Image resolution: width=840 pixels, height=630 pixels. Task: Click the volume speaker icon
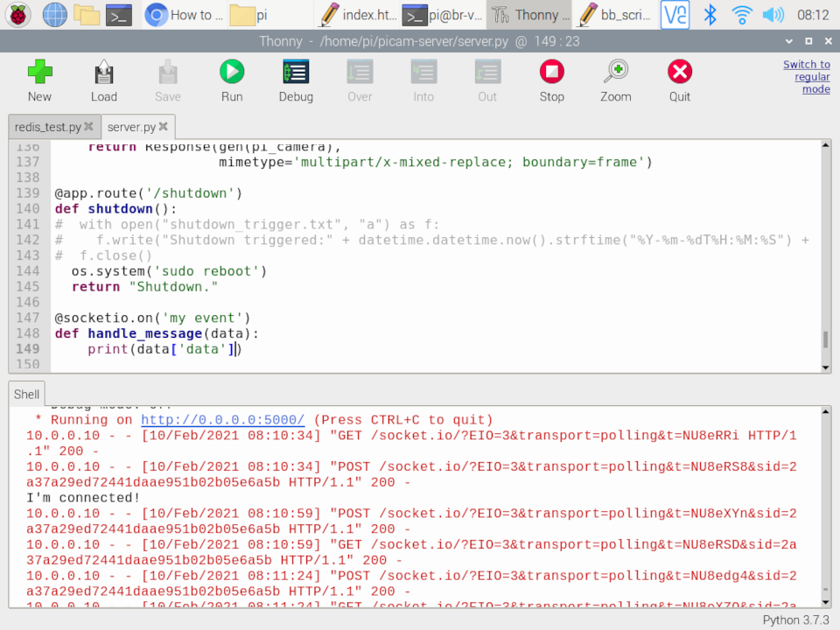[773, 15]
